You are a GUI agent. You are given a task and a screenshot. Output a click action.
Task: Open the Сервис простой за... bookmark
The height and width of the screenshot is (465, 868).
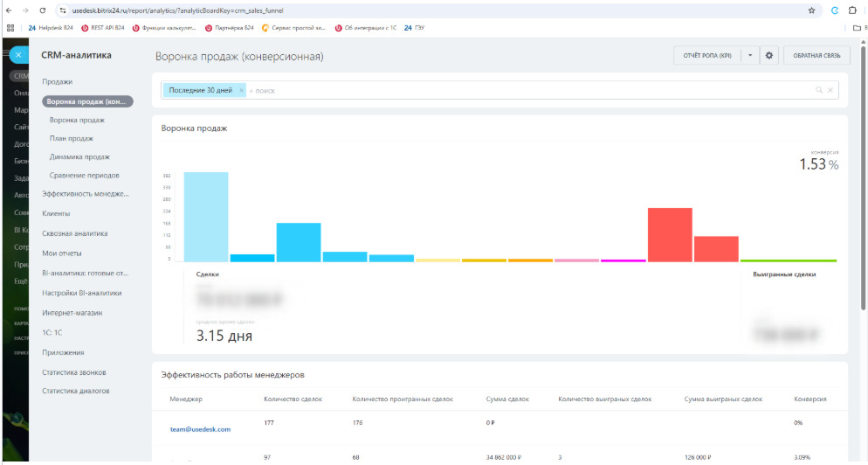[294, 28]
